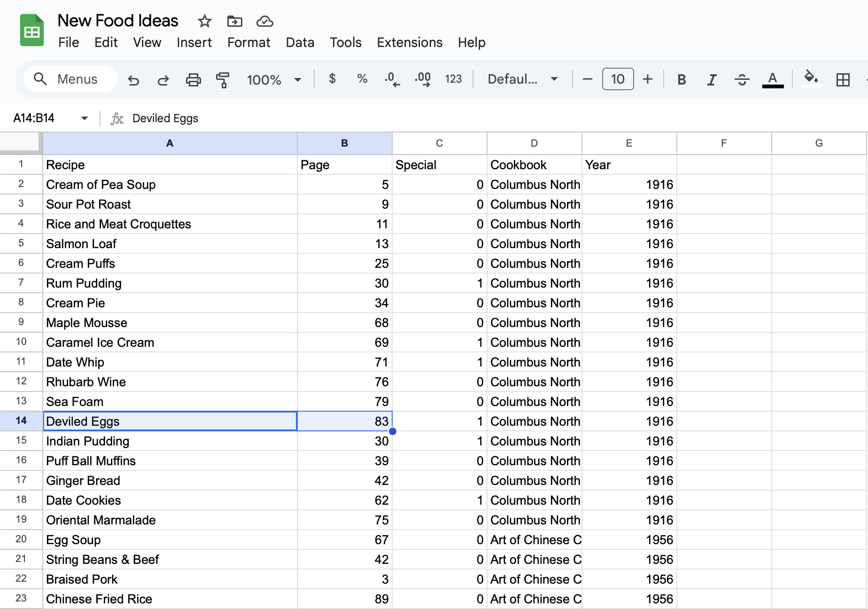Viewport: 868px width, 609px height.
Task: Open more number formats (123) menu
Action: pyautogui.click(x=453, y=79)
